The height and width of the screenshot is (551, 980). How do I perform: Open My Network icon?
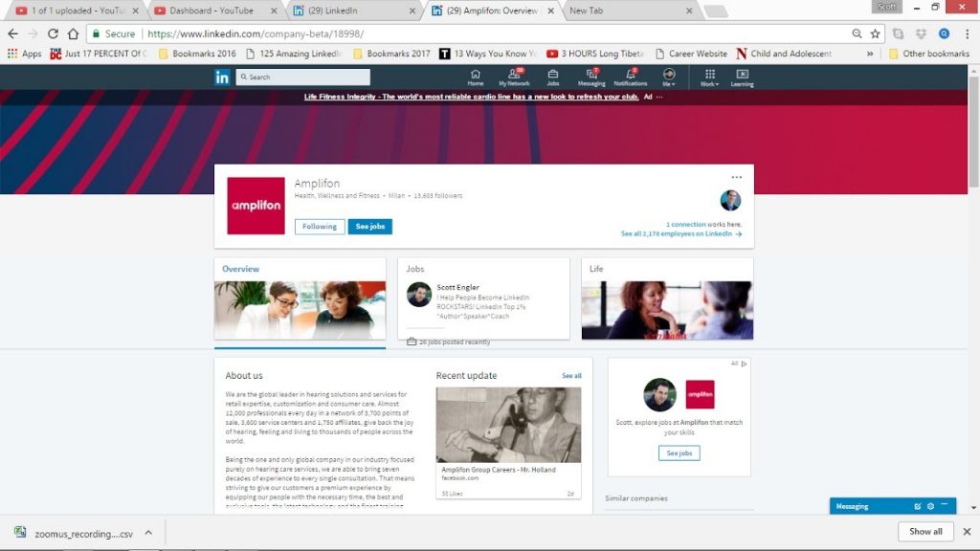pos(514,77)
